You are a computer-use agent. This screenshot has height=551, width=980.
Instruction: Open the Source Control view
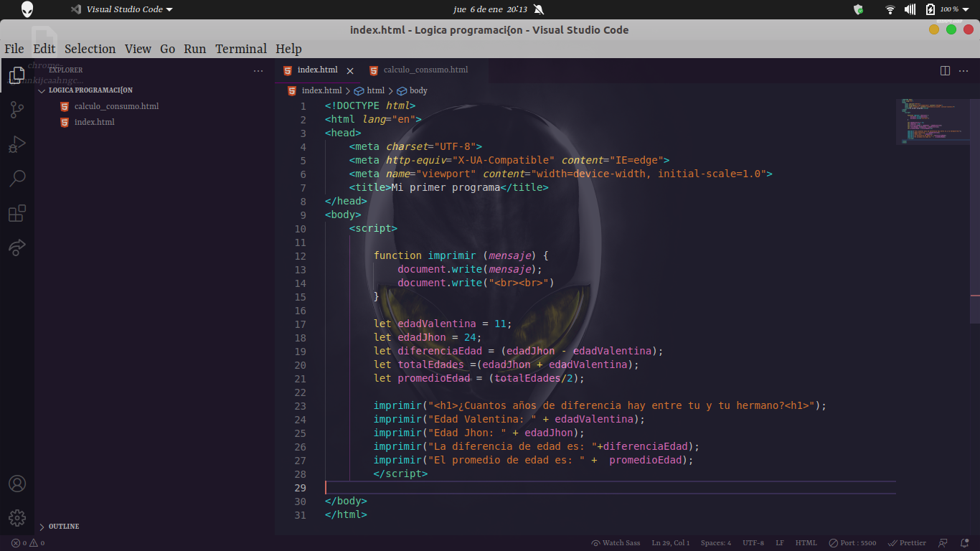(x=17, y=110)
